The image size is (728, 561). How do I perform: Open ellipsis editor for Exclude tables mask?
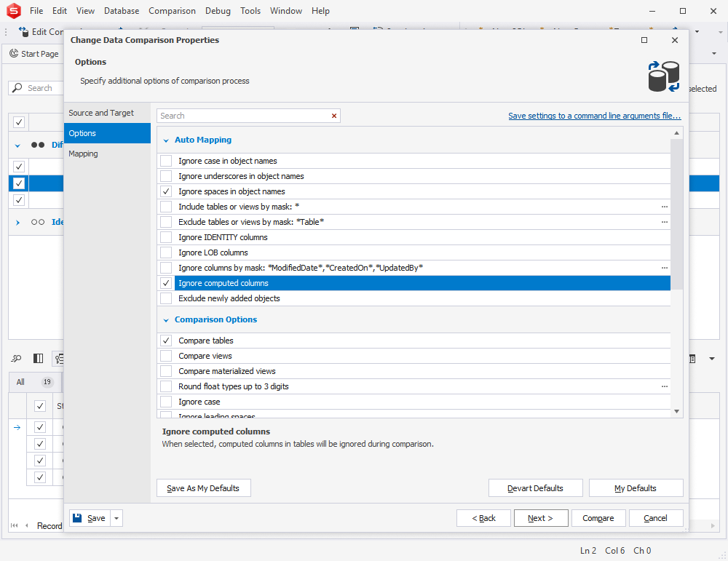(665, 222)
